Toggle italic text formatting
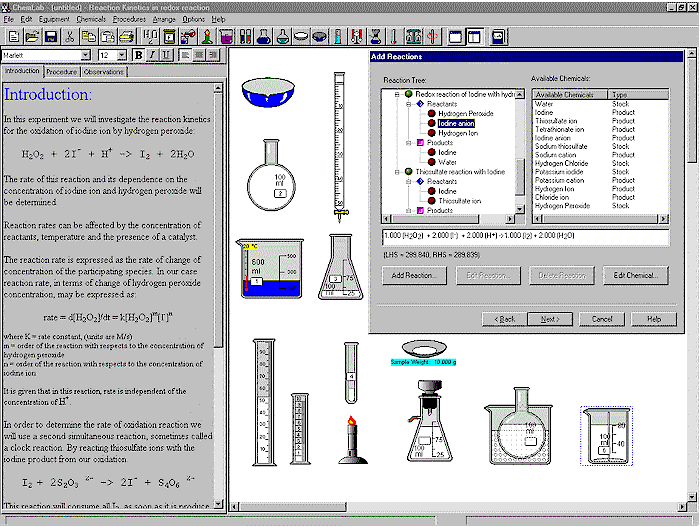The width and height of the screenshot is (700, 527). 152,55
